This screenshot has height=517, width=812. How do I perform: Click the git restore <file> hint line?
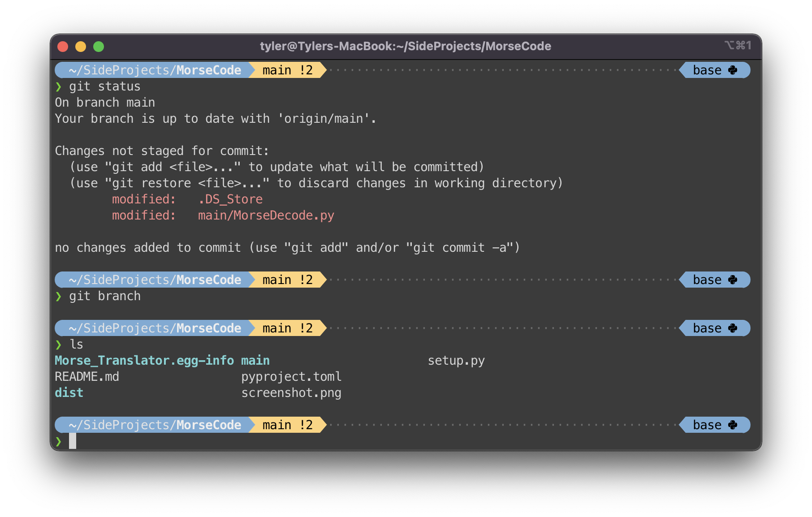[x=316, y=183]
